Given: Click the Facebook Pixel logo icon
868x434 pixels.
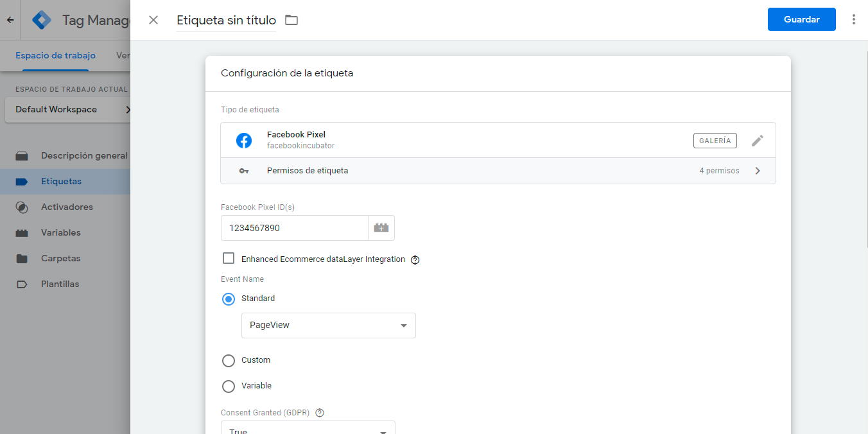Looking at the screenshot, I should click(244, 140).
